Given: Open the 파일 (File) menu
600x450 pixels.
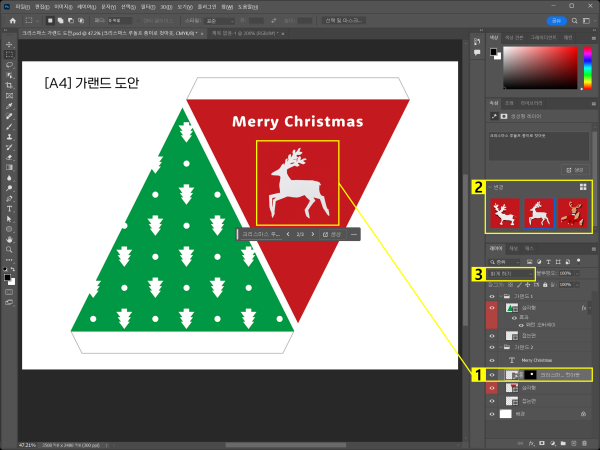Looking at the screenshot, I should click(23, 7).
